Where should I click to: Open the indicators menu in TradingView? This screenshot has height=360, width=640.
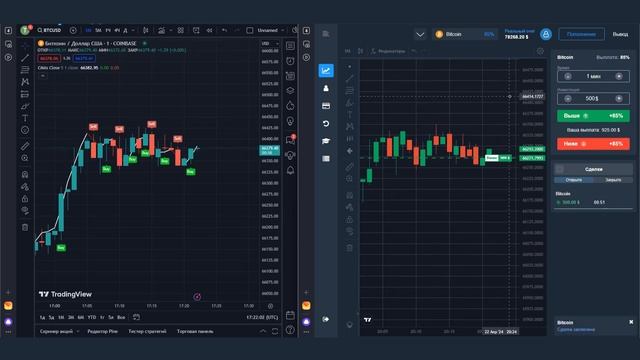[x=162, y=30]
